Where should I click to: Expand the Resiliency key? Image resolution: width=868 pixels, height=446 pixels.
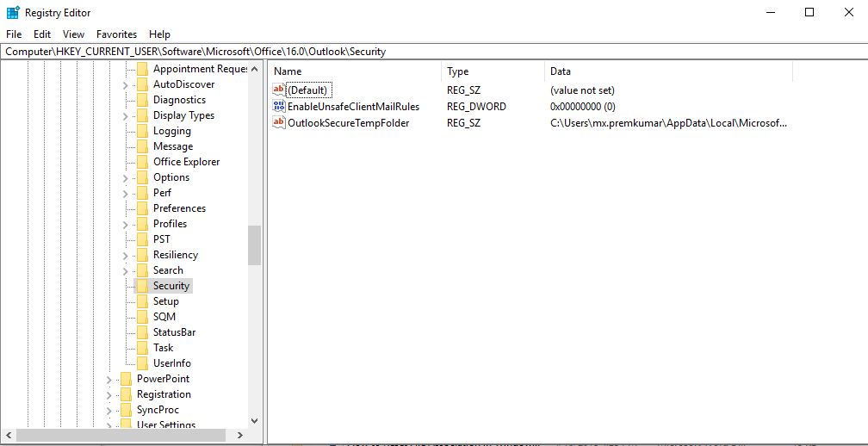click(125, 256)
